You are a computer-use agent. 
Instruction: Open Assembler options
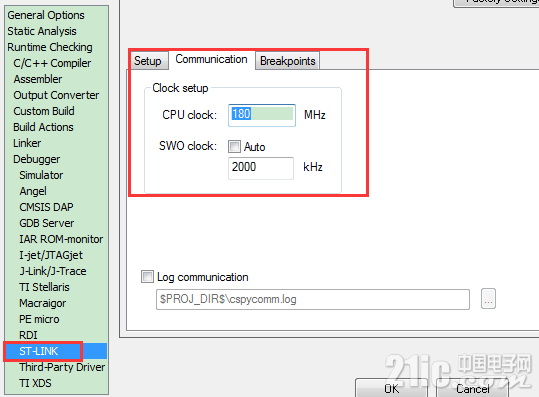click(x=38, y=79)
